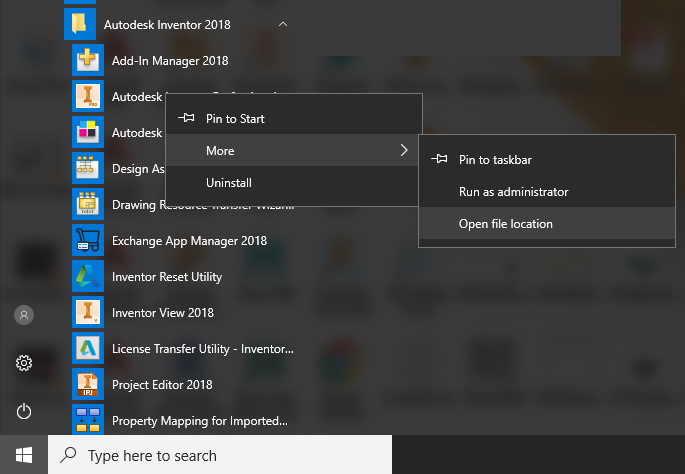This screenshot has width=685, height=474.
Task: Click the Windows Start button
Action: [x=24, y=455]
